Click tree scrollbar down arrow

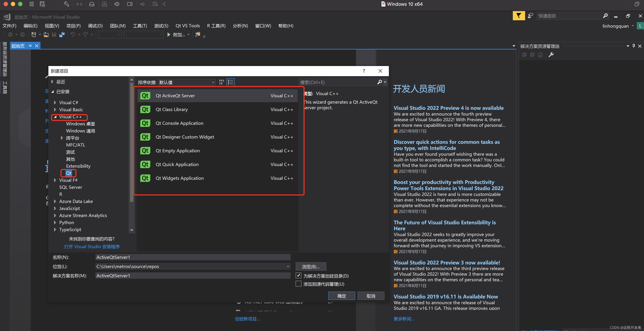click(x=132, y=230)
